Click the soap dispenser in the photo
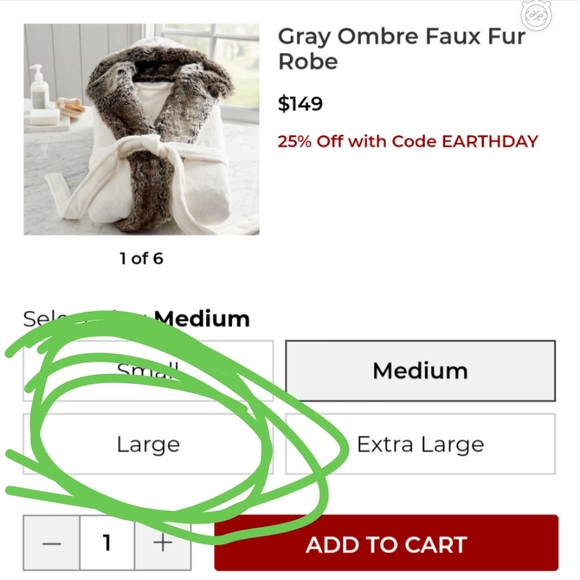 coord(39,87)
